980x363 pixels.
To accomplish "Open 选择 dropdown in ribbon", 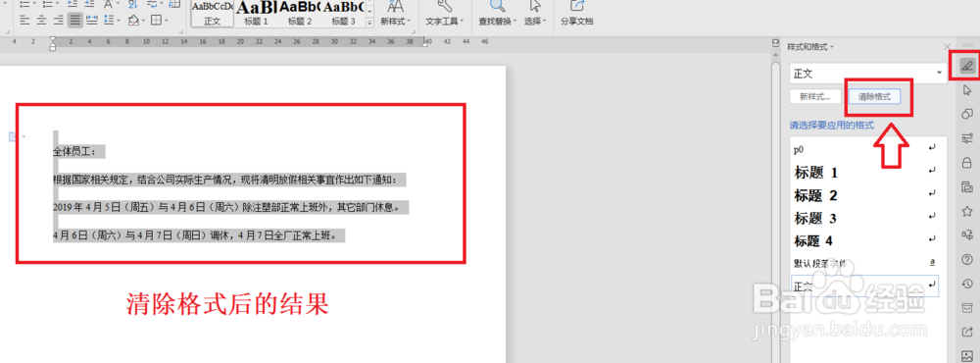I will coord(535,14).
